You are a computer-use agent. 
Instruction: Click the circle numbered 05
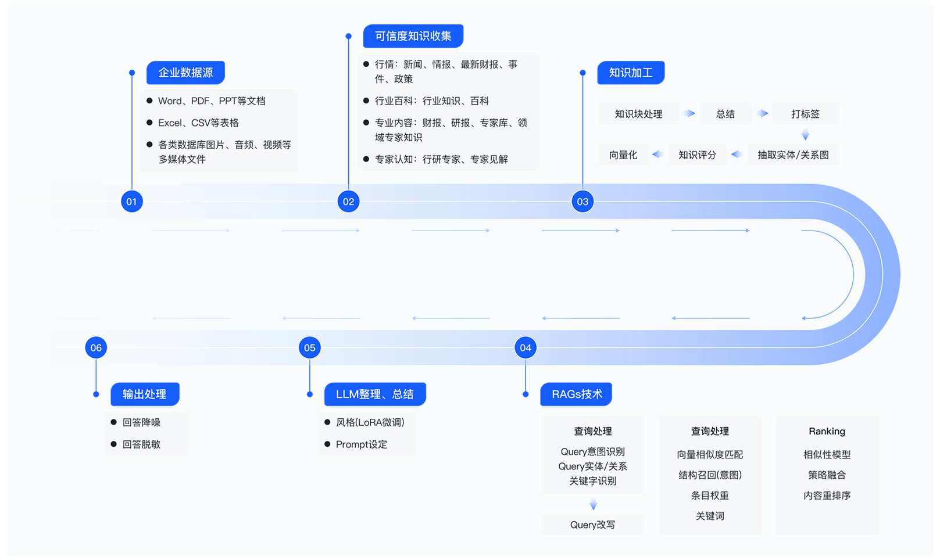[x=310, y=348]
